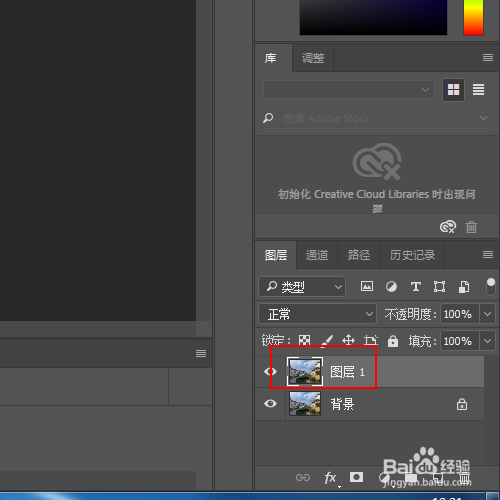Create new fill or adjustment layer
The width and height of the screenshot is (500, 500).
pos(383,478)
